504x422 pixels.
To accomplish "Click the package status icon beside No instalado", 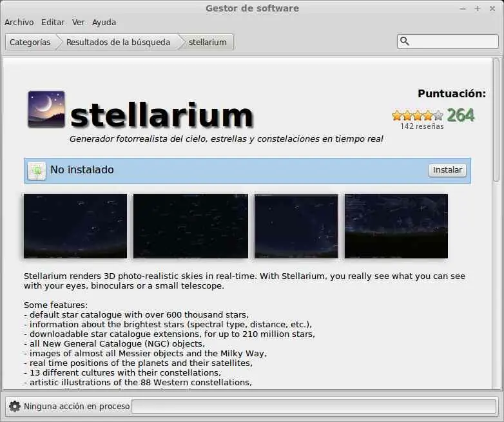I will click(37, 171).
